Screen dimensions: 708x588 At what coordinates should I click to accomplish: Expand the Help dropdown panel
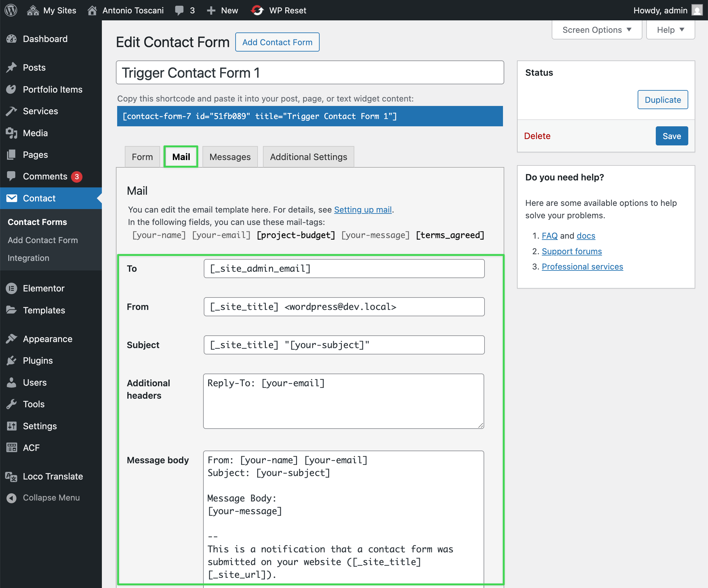coord(670,30)
